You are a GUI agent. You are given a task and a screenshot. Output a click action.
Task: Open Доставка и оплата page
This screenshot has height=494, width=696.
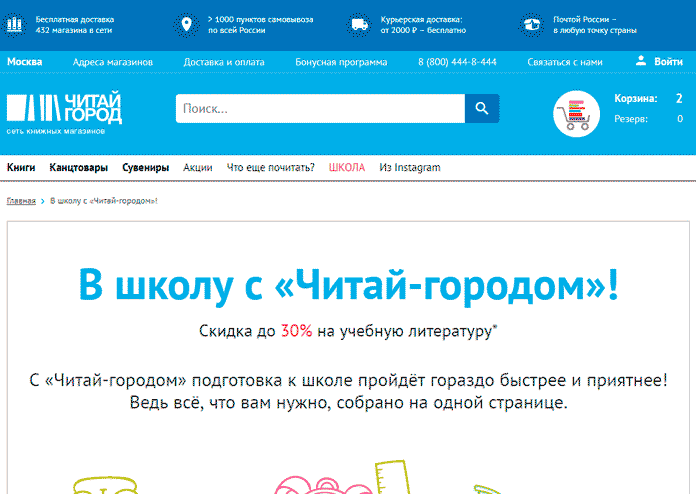click(224, 62)
